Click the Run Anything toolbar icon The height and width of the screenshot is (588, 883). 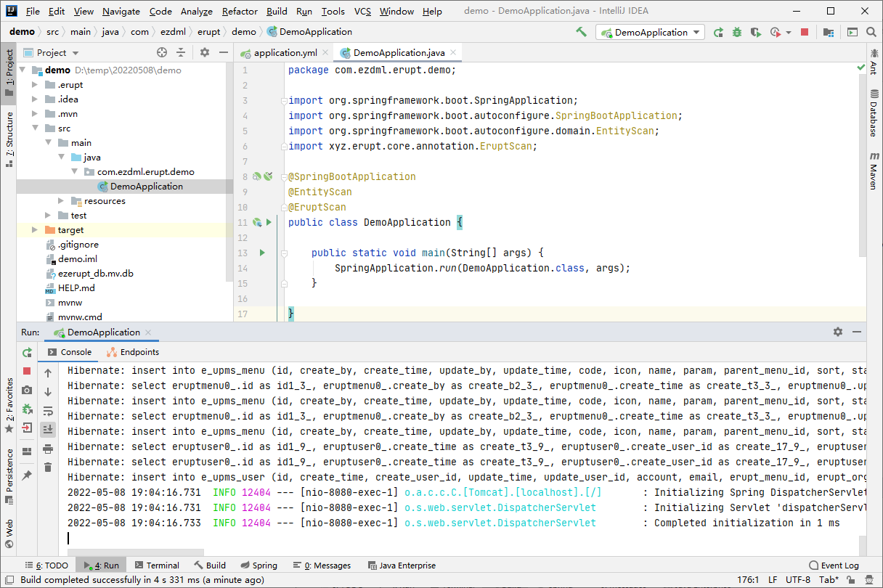852,32
